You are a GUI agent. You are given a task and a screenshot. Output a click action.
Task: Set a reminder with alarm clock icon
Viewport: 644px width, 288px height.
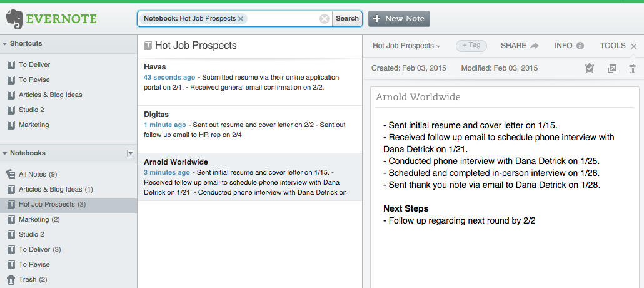[x=590, y=68]
